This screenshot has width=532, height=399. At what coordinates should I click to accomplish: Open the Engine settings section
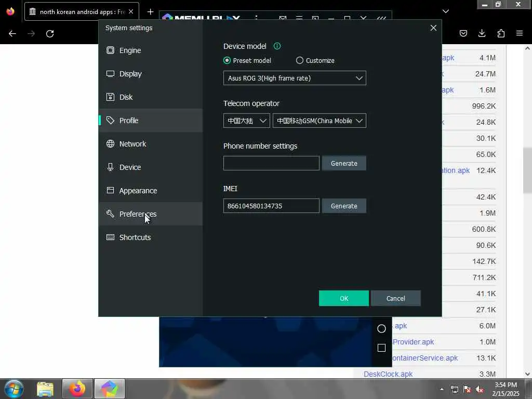coord(151,50)
